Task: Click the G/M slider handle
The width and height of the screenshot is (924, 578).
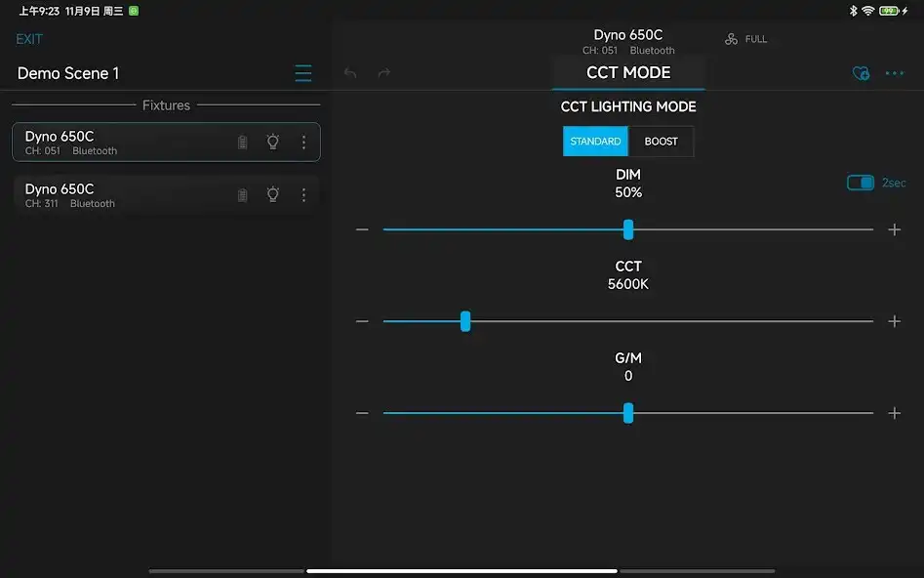Action: [x=628, y=413]
